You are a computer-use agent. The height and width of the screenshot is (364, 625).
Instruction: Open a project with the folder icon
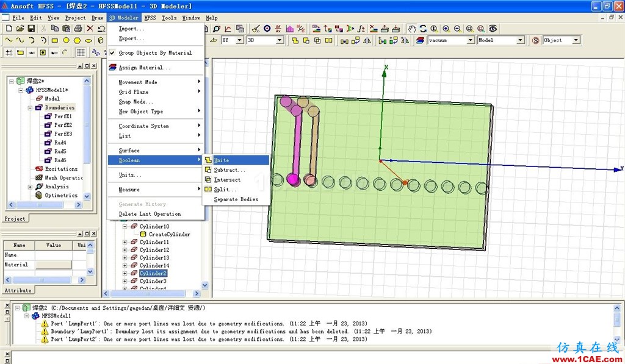(x=20, y=28)
